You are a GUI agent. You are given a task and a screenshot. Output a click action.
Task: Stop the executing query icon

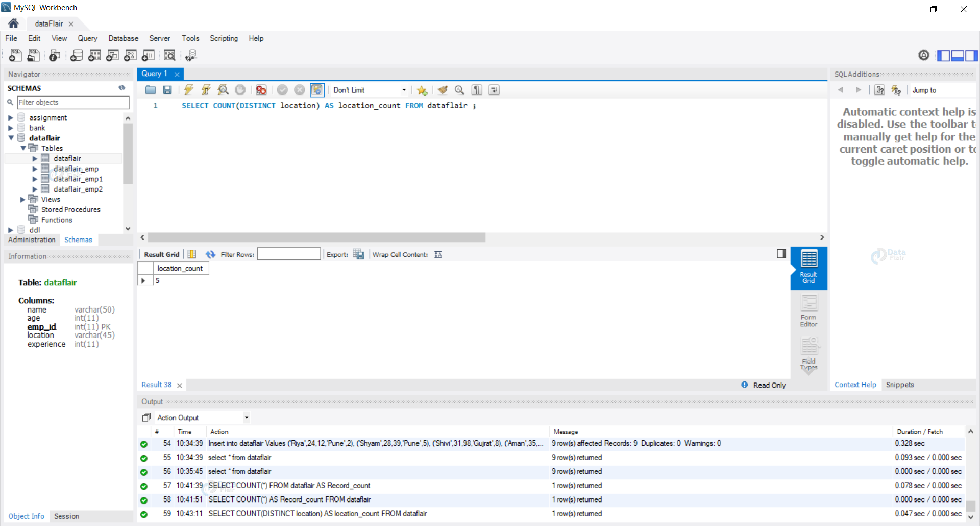240,90
